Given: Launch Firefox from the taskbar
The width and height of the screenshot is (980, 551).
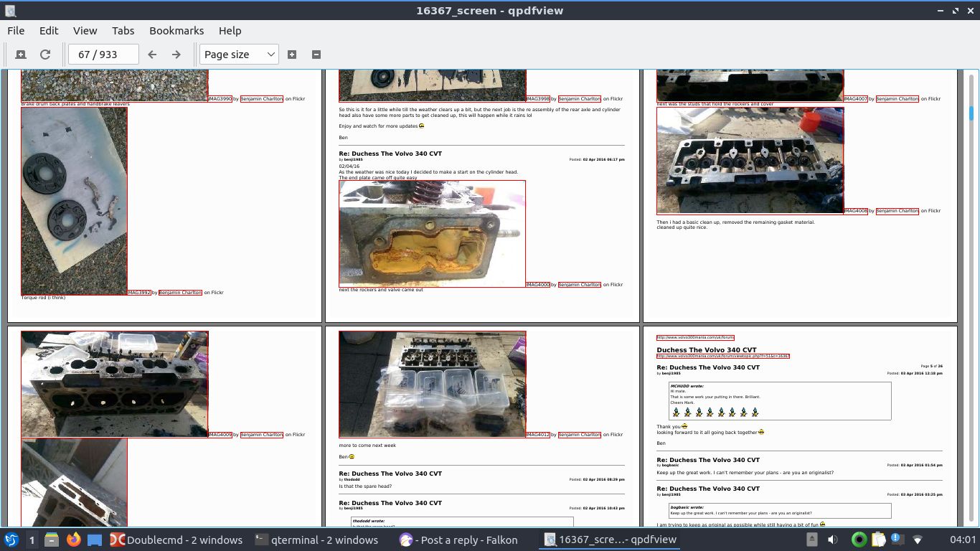Looking at the screenshot, I should tap(73, 540).
